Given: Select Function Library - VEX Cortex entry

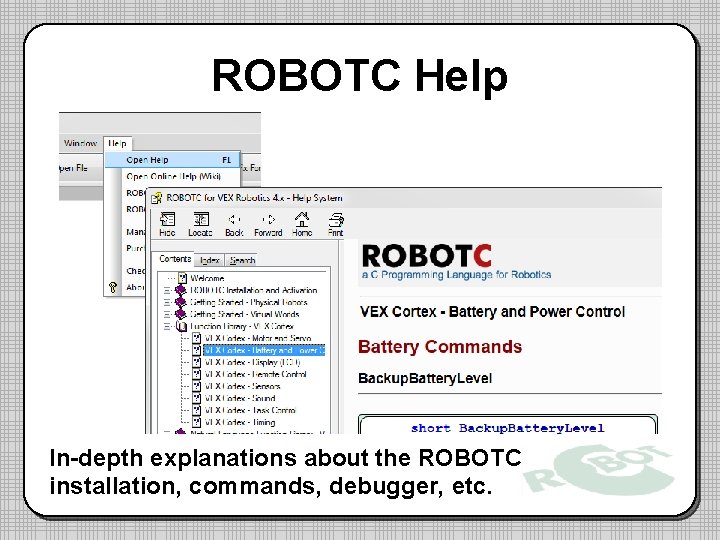Looking at the screenshot, I should click(x=242, y=326).
